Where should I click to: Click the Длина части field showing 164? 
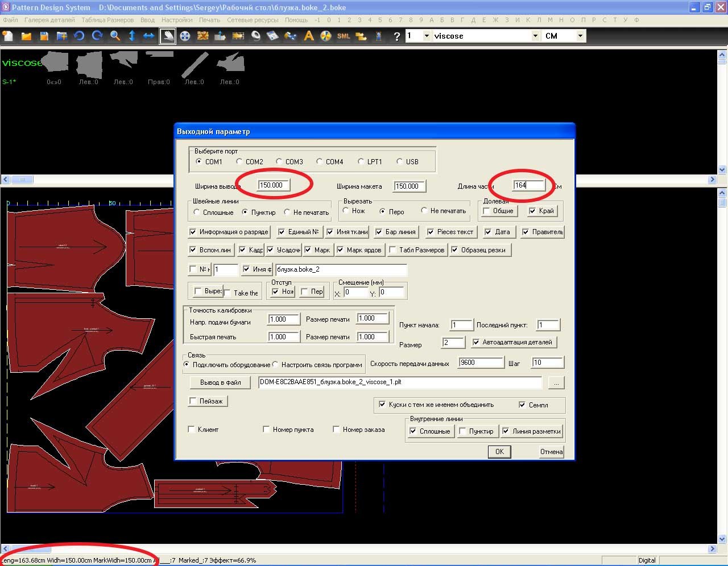(x=529, y=185)
